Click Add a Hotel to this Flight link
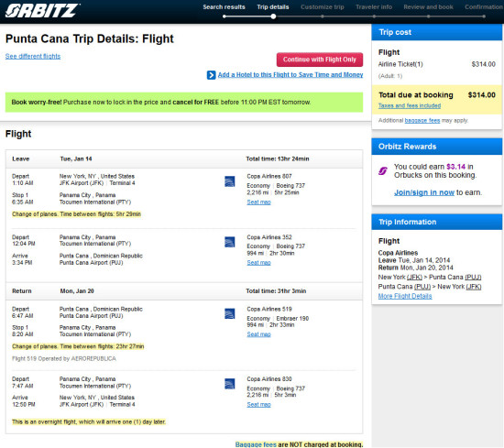 click(290, 75)
